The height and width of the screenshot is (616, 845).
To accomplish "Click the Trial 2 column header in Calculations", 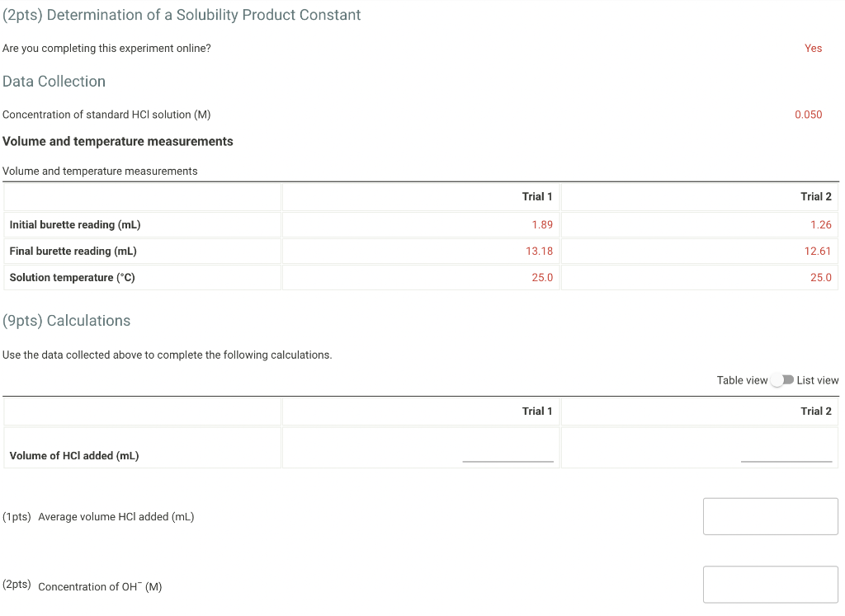I will [x=816, y=411].
